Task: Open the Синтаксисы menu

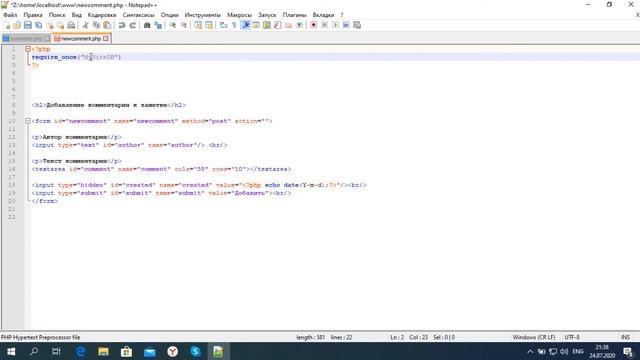Action: [139, 15]
